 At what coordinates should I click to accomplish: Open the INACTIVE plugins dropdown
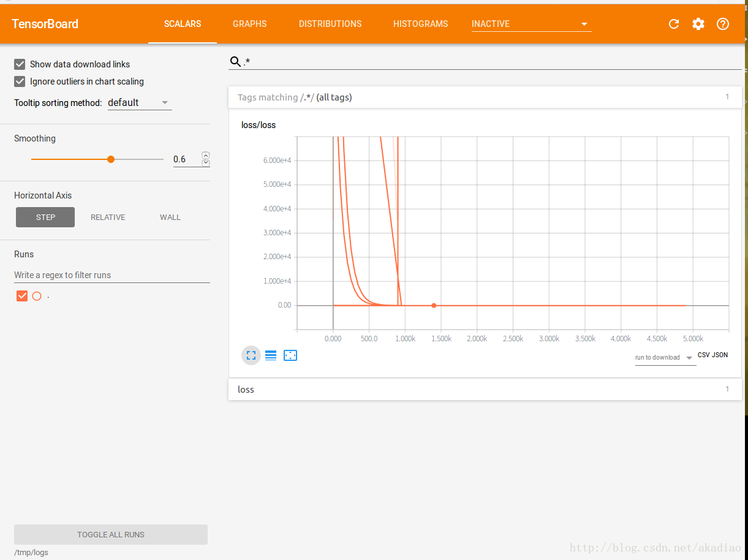531,24
